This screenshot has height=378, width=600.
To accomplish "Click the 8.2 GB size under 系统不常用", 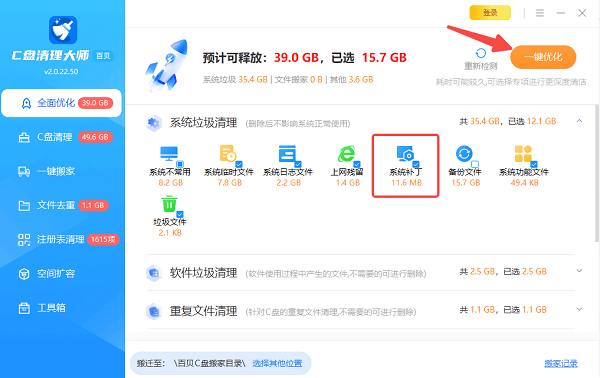I will click(x=171, y=183).
